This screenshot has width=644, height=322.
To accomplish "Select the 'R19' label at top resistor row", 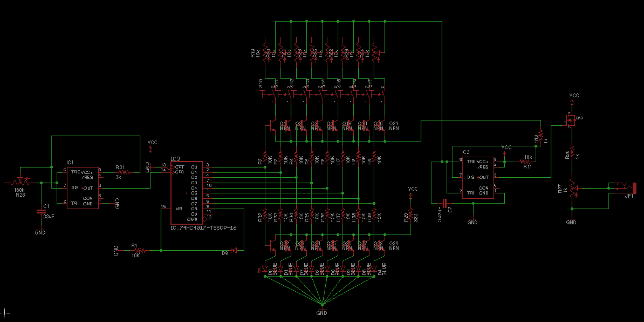I will 253,53.
